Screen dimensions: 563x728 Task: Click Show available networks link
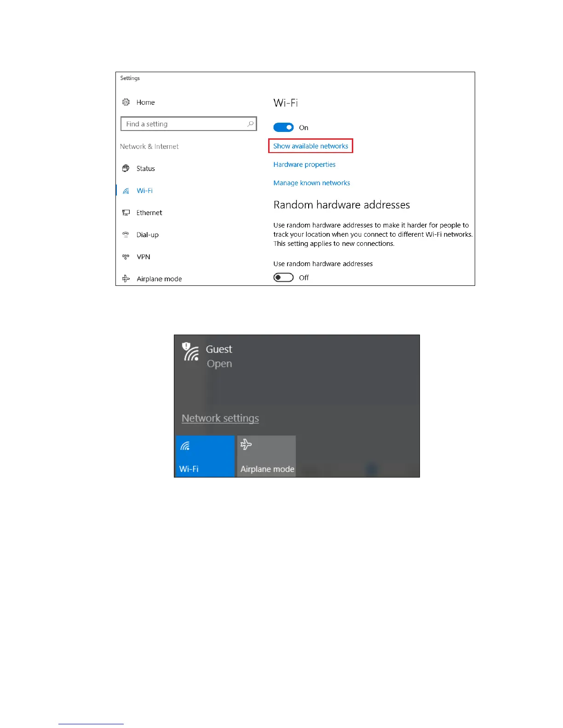(310, 146)
